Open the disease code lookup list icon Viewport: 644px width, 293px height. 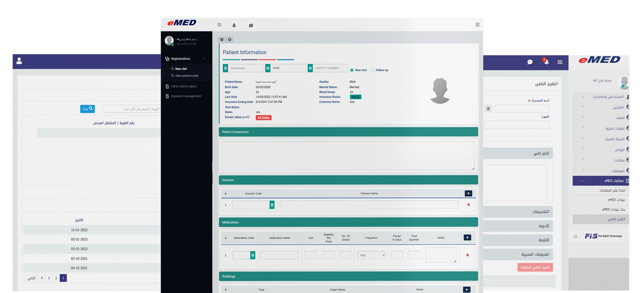272,205
